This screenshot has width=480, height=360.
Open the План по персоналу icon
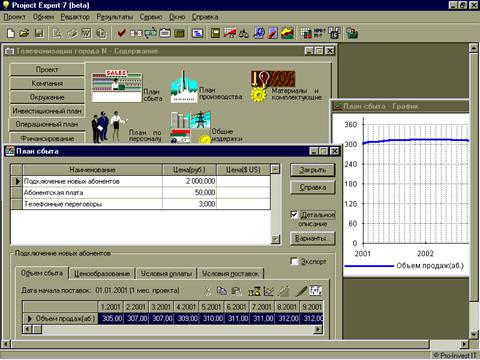coord(109,127)
